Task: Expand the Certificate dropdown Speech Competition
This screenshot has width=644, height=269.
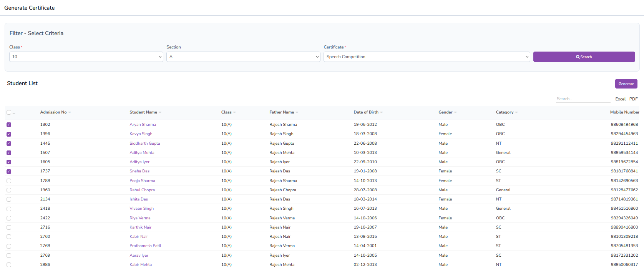Action: click(427, 57)
